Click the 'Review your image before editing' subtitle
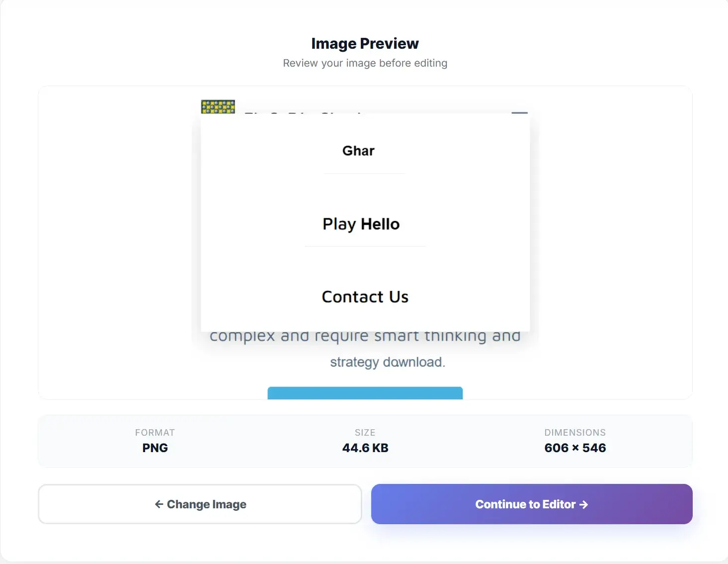This screenshot has width=728, height=564. pos(365,63)
